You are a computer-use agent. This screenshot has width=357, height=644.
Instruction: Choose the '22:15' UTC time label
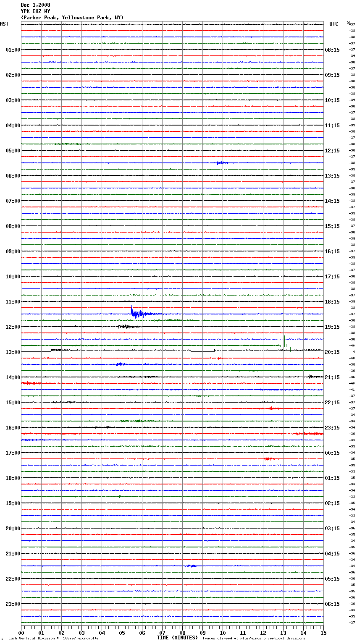[x=332, y=403]
